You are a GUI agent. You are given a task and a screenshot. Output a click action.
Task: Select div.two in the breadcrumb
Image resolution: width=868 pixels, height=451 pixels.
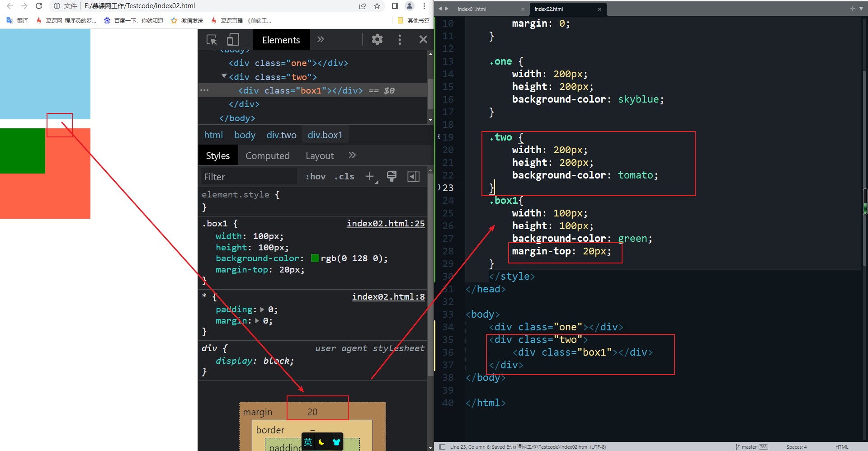pyautogui.click(x=281, y=135)
